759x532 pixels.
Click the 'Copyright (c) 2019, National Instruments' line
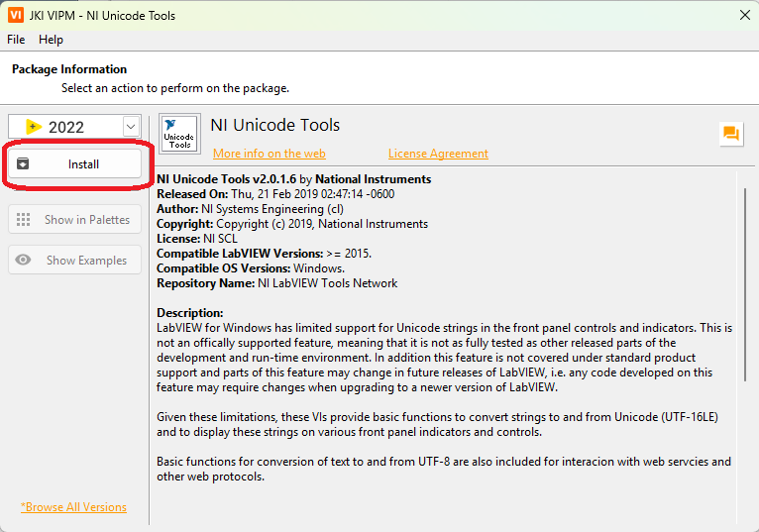coord(292,224)
